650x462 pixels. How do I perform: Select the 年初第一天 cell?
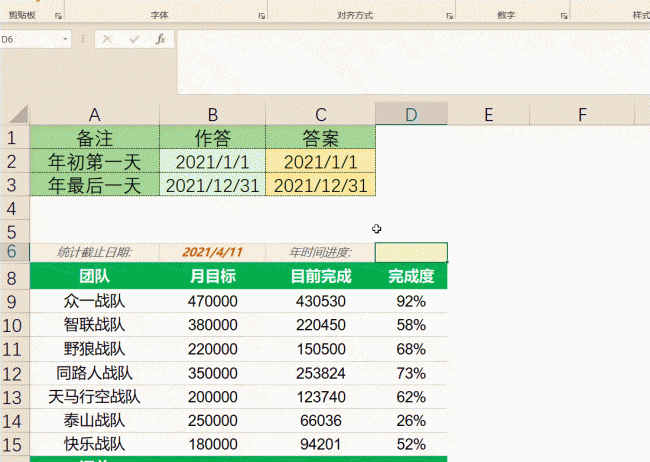click(x=95, y=161)
